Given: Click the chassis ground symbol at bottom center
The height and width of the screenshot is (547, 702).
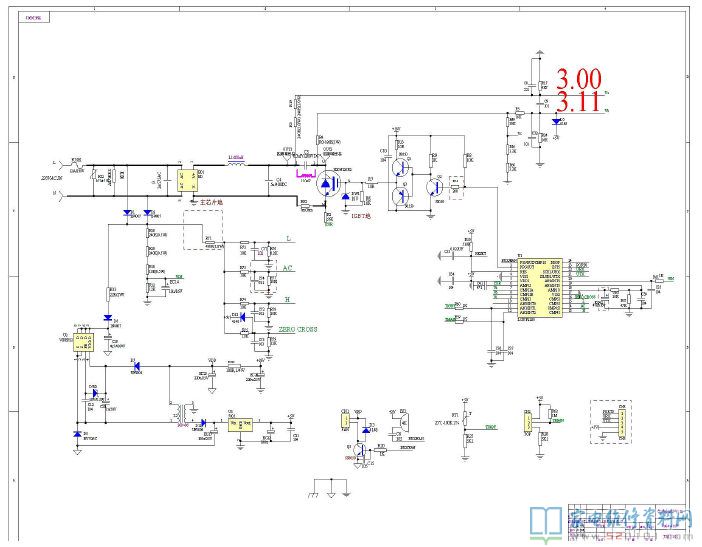Looking at the screenshot, I should pyautogui.click(x=314, y=496).
